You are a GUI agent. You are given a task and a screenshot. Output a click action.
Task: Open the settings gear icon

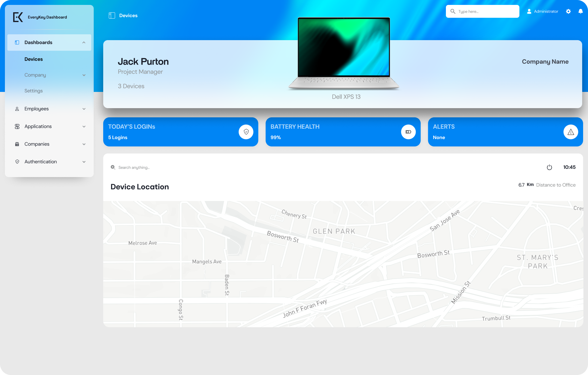point(568,11)
